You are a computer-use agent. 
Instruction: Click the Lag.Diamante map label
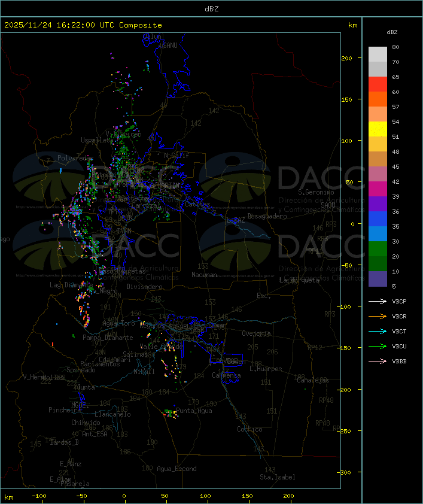point(71,285)
